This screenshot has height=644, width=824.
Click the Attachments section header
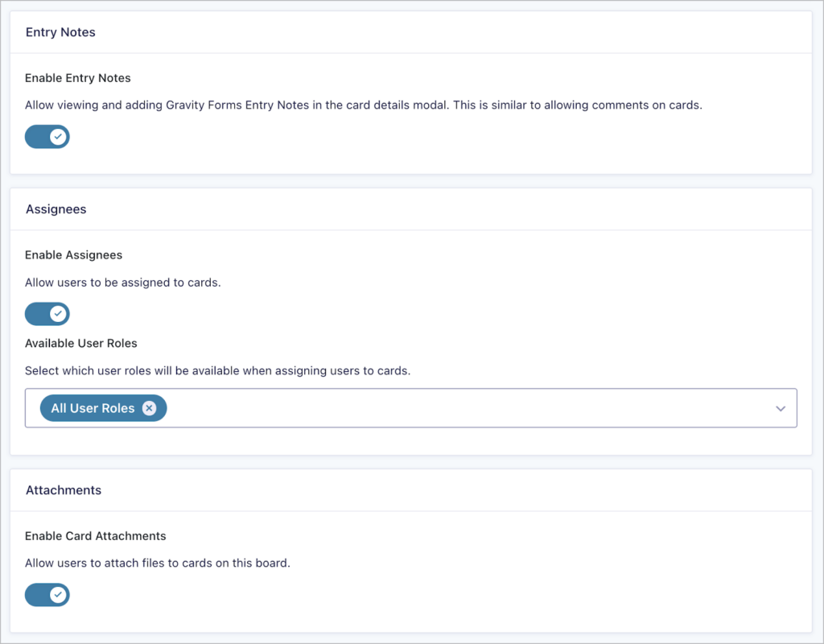pos(64,490)
